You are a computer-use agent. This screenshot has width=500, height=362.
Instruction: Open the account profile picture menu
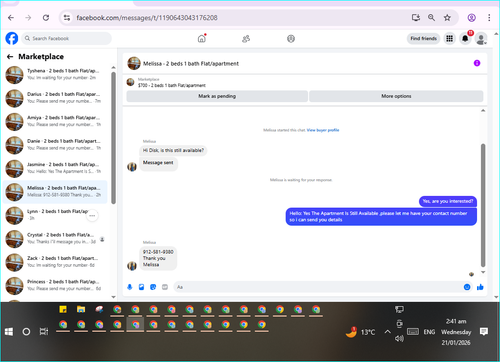(481, 39)
